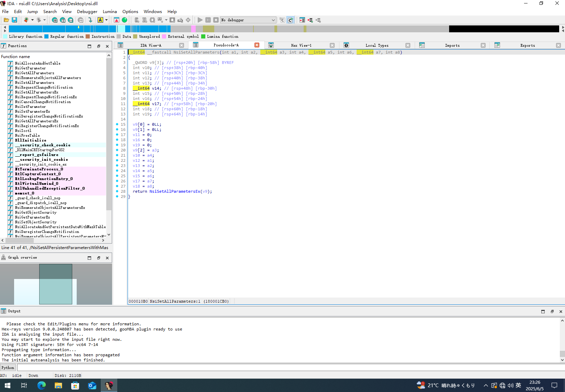
Task: Toggle breakpoint dot on line 15
Action: pyautogui.click(x=117, y=124)
